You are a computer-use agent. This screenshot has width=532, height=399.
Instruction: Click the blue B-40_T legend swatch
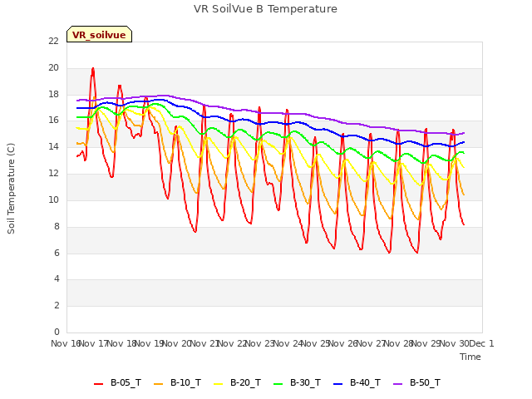coord(338,384)
